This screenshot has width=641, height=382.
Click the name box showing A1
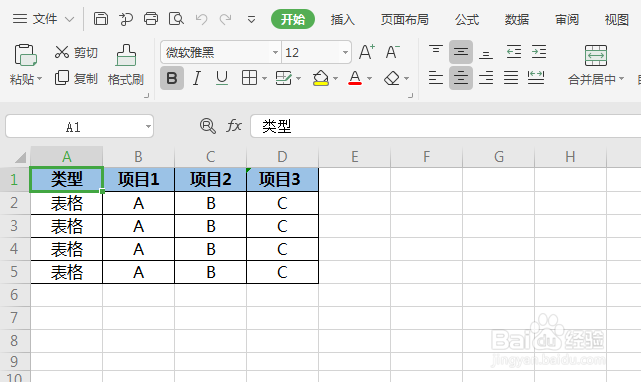(79, 126)
